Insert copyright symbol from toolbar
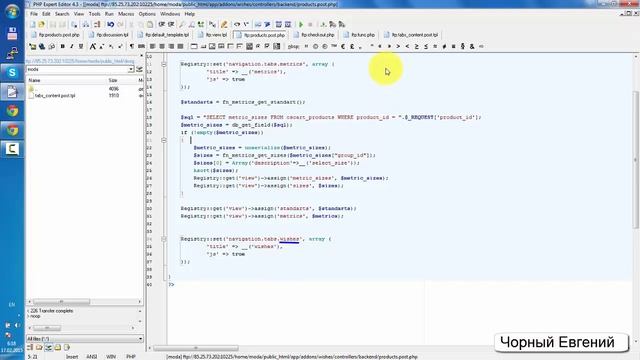 [x=316, y=47]
